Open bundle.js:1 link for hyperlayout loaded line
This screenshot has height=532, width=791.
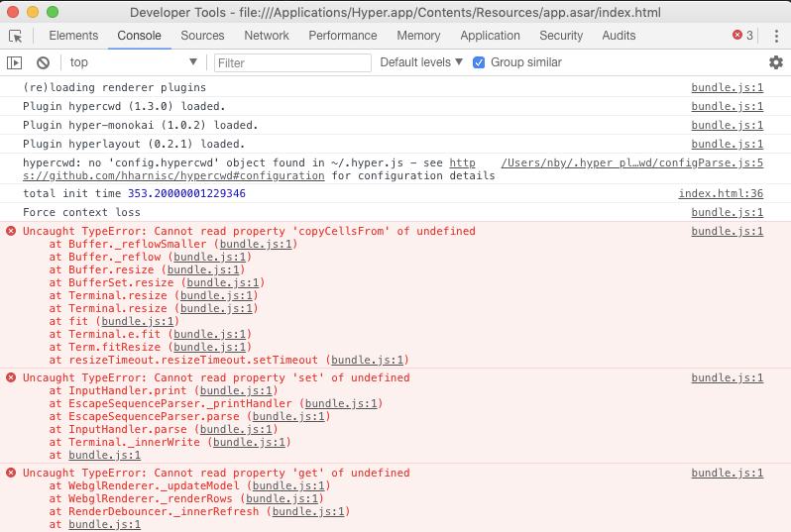tap(727, 145)
